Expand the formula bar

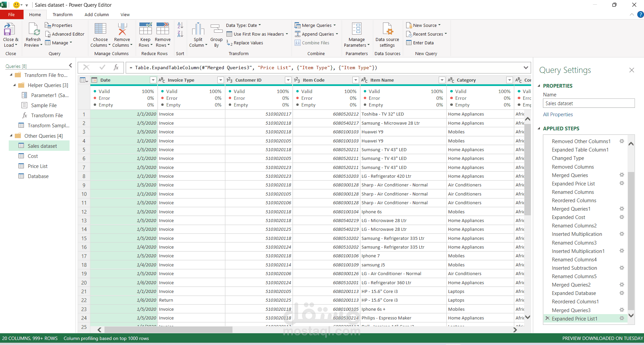[x=526, y=68]
